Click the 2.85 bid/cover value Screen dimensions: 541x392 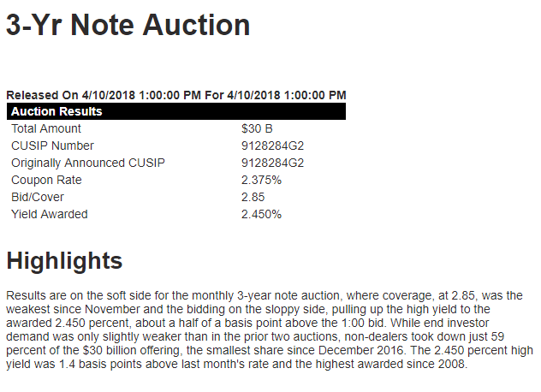[253, 197]
